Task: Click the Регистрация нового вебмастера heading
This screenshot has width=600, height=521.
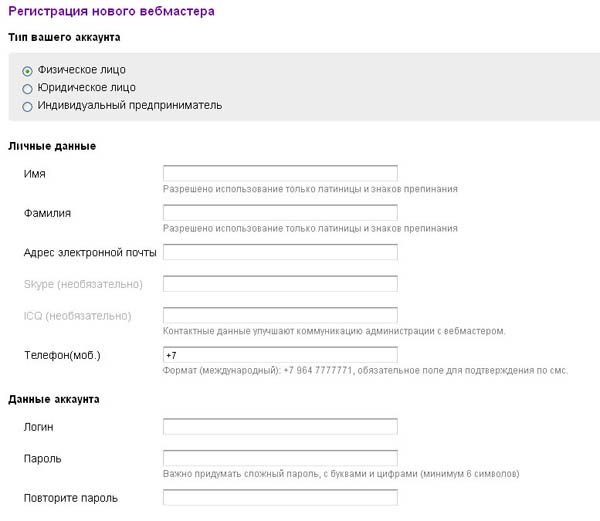Action: tap(110, 10)
